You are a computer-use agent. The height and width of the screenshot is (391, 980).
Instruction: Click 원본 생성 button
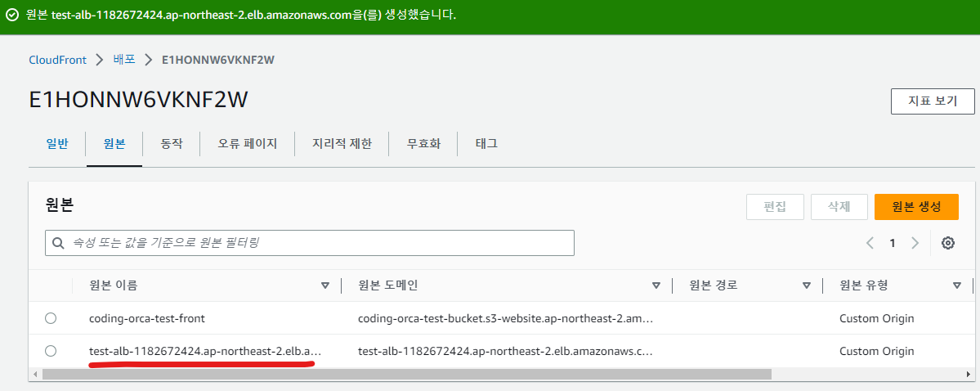[x=916, y=207]
